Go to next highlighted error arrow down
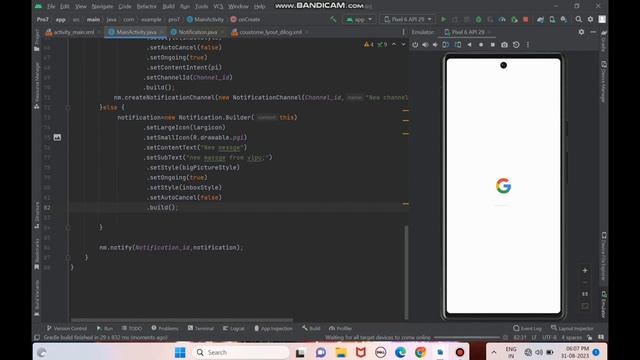Image resolution: width=640 pixels, height=360 pixels. (403, 44)
